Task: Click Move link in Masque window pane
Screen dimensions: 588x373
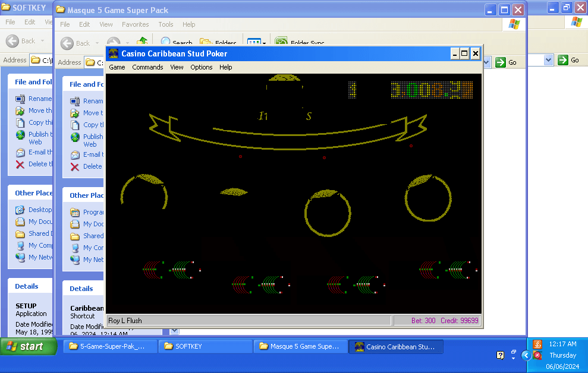Action: click(93, 113)
